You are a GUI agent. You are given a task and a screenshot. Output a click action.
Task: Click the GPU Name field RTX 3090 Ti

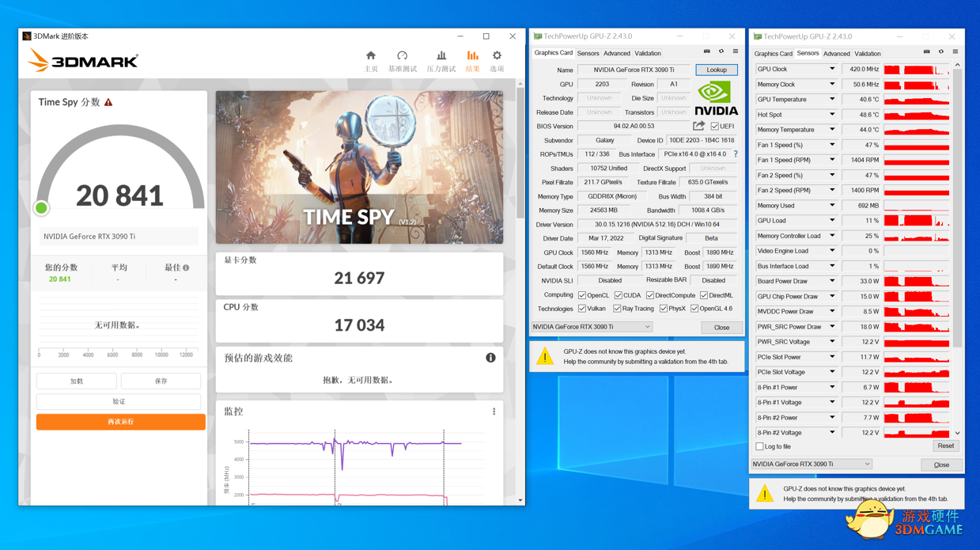click(x=634, y=70)
